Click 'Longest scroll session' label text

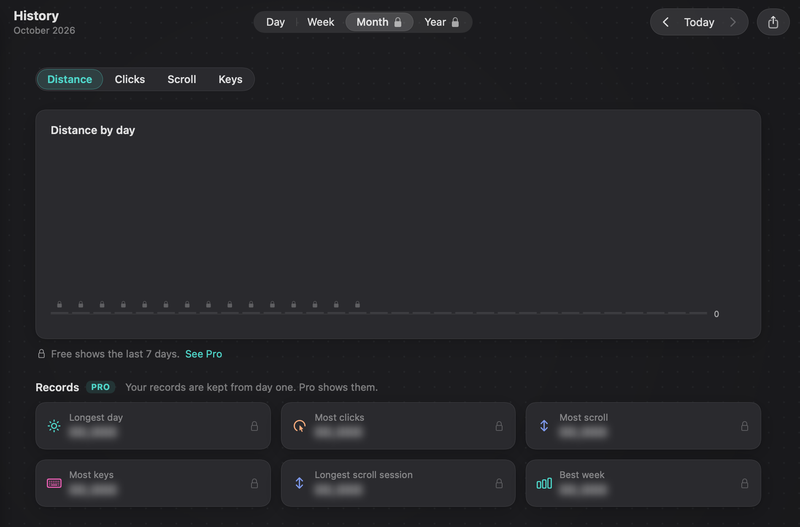pyautogui.click(x=363, y=474)
